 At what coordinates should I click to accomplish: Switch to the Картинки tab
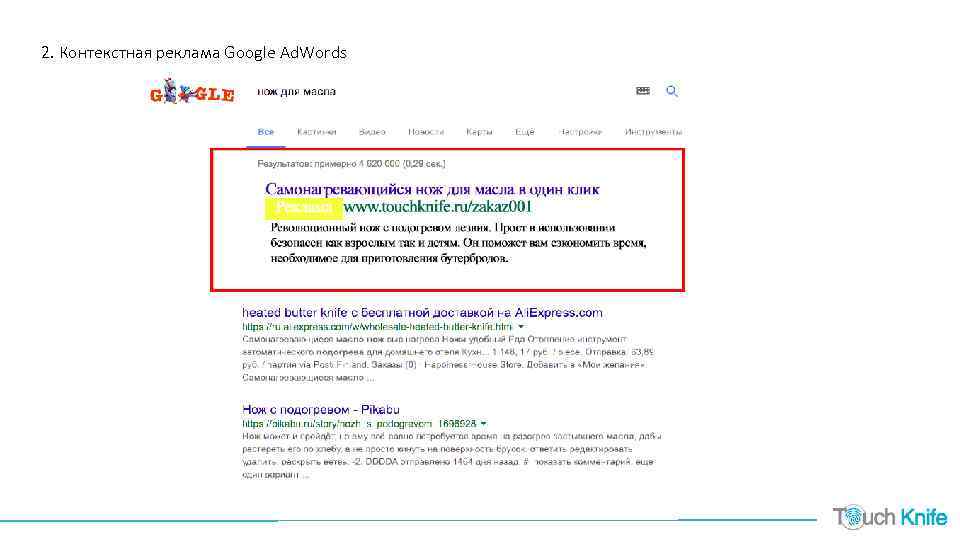click(x=317, y=132)
